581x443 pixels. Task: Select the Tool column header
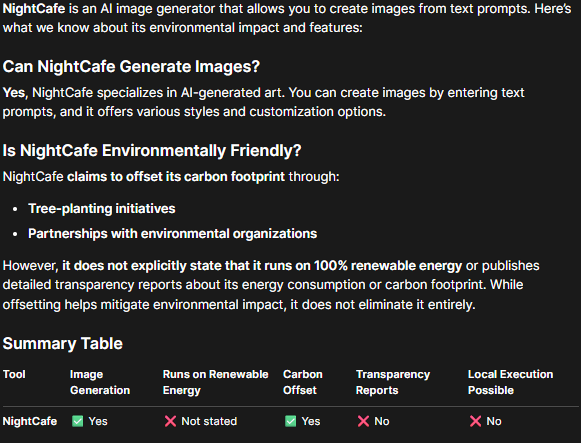(x=14, y=374)
